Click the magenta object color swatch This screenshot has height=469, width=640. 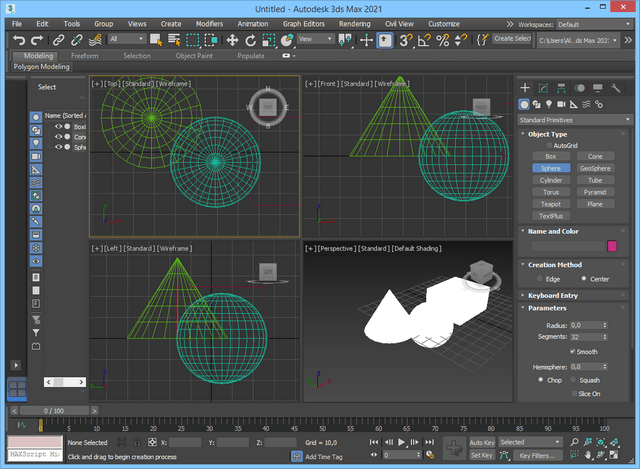pyautogui.click(x=612, y=246)
